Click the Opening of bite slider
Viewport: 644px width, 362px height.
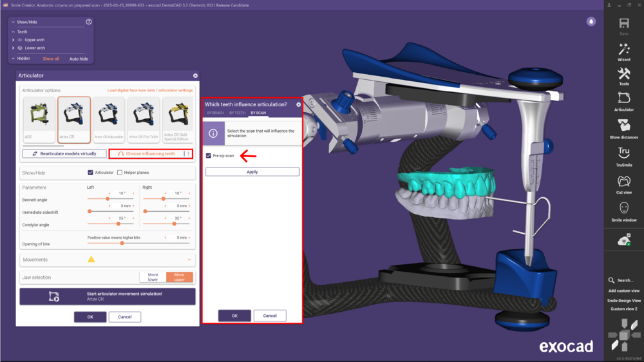138,243
